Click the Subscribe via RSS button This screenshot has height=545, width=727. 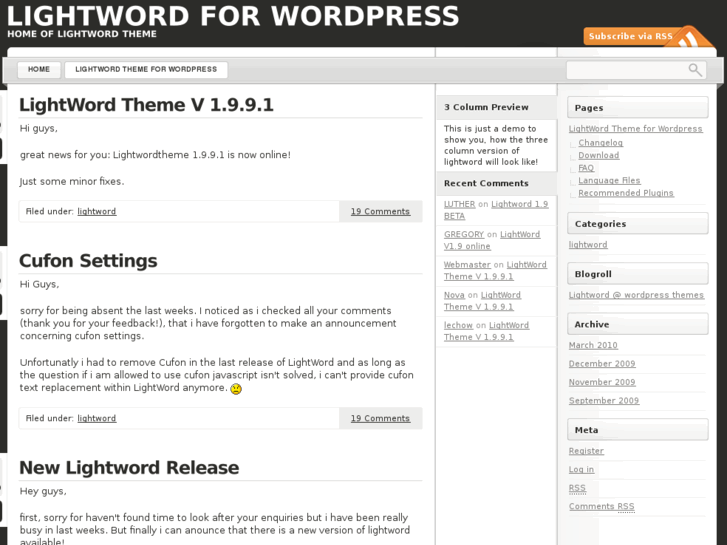point(649,36)
